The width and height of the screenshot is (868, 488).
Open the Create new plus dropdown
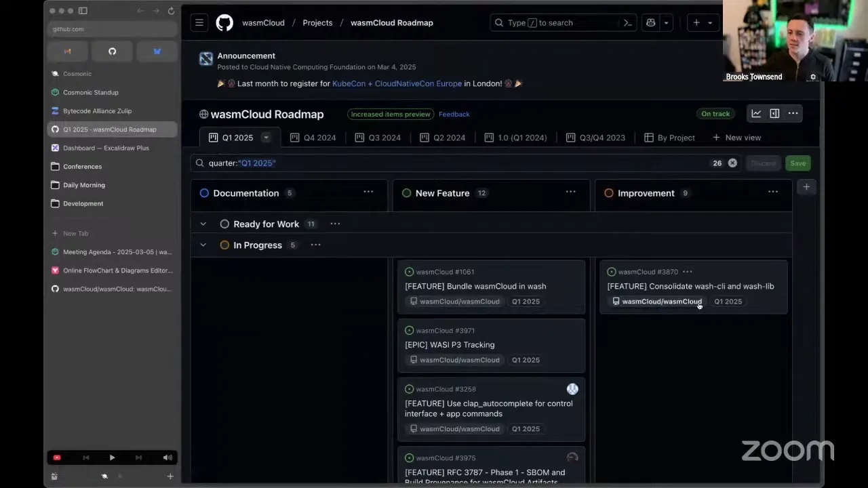(x=703, y=22)
